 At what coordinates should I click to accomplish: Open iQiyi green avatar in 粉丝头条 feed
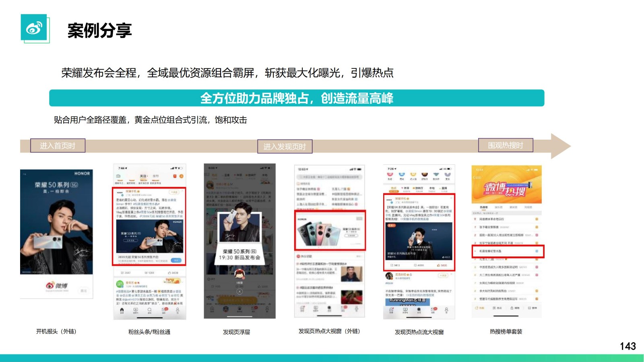point(120,284)
